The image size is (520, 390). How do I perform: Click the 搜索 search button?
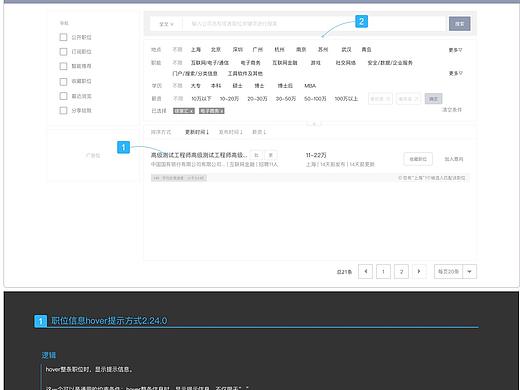pyautogui.click(x=460, y=24)
